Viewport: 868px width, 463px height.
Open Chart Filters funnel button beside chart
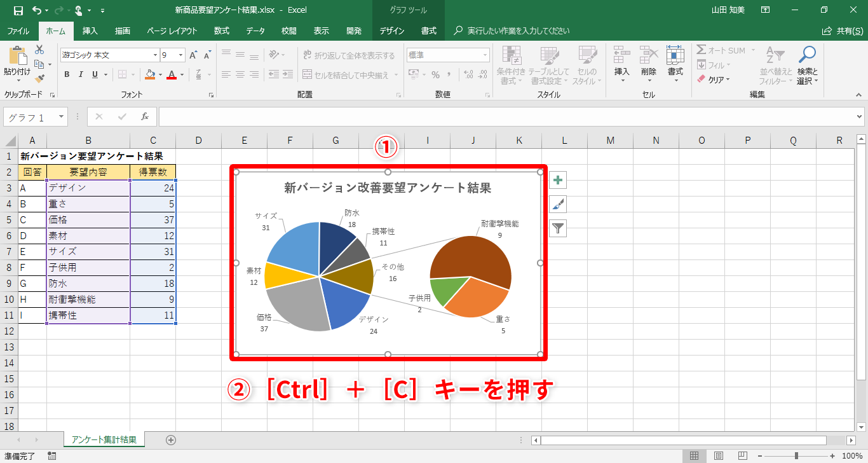(x=558, y=228)
